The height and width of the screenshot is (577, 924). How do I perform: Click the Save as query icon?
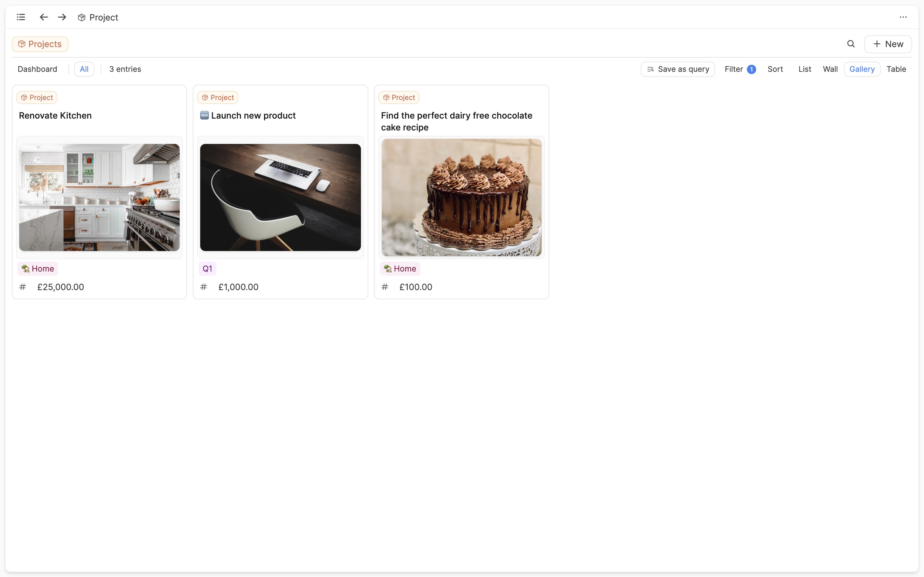pyautogui.click(x=651, y=69)
